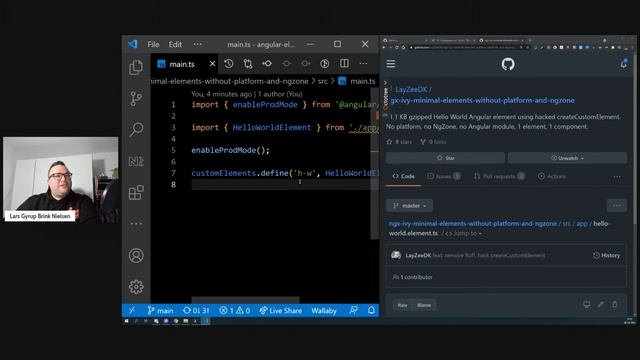Click the GitHub Octocat logo
The width and height of the screenshot is (640, 360).
tap(508, 64)
